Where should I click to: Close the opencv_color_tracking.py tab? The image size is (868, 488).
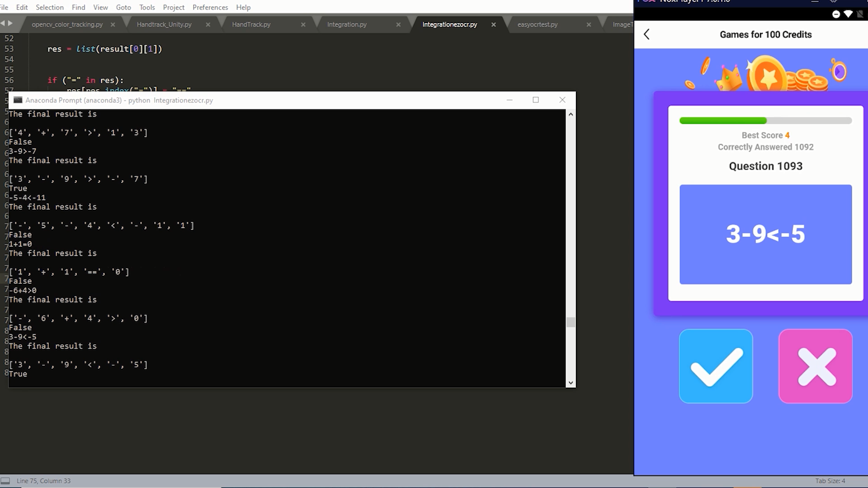[113, 24]
